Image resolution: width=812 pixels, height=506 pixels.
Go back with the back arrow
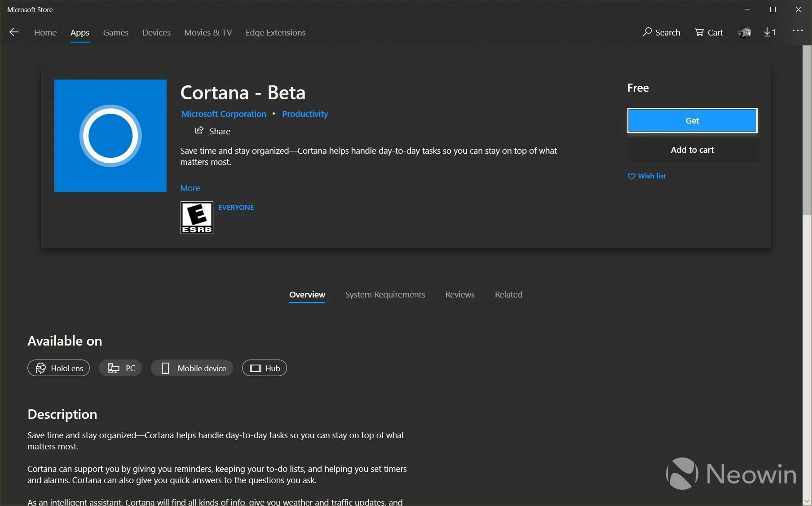14,32
